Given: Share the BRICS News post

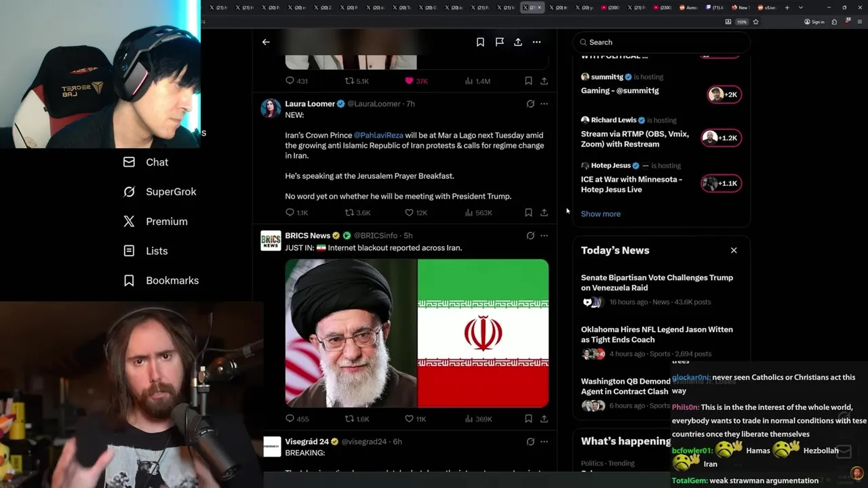Looking at the screenshot, I should coord(544,419).
